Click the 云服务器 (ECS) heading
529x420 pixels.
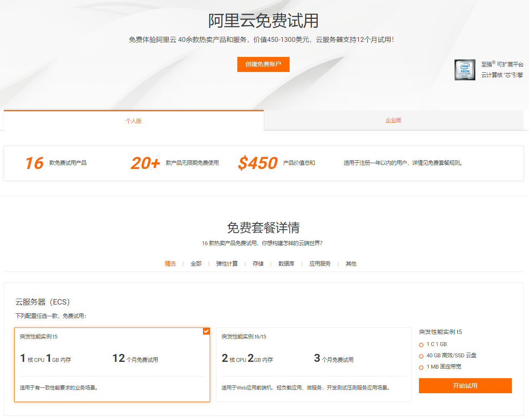[x=43, y=302]
